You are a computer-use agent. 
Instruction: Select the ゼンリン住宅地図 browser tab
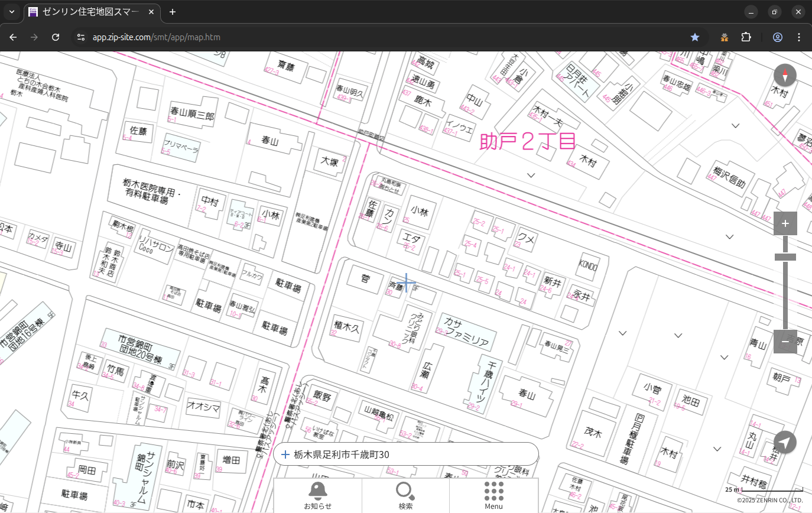pyautogui.click(x=89, y=12)
